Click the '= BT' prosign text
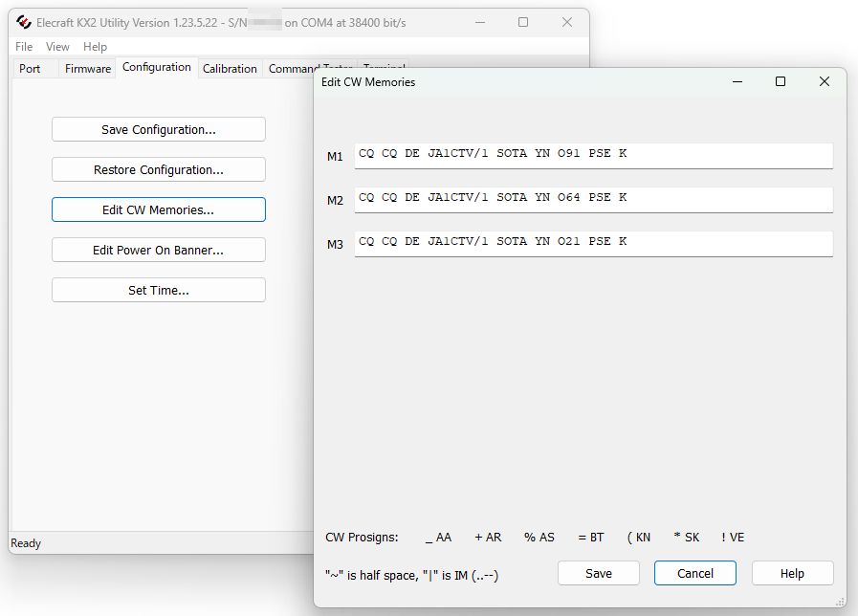The image size is (858, 616). click(x=591, y=538)
